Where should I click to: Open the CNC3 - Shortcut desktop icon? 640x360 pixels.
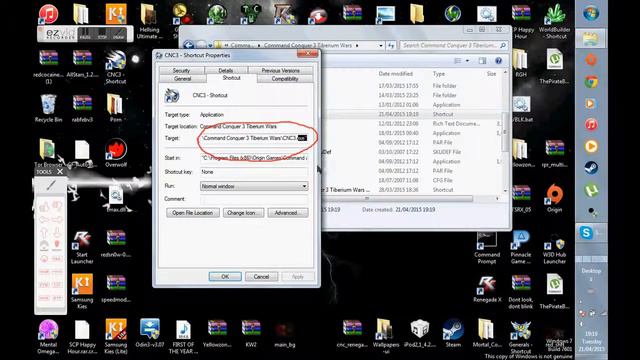click(116, 67)
